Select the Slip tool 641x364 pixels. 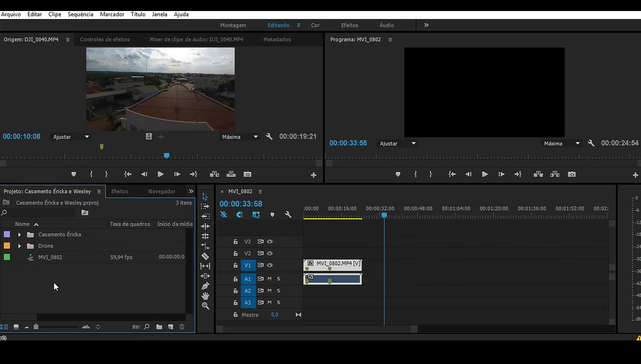[205, 266]
